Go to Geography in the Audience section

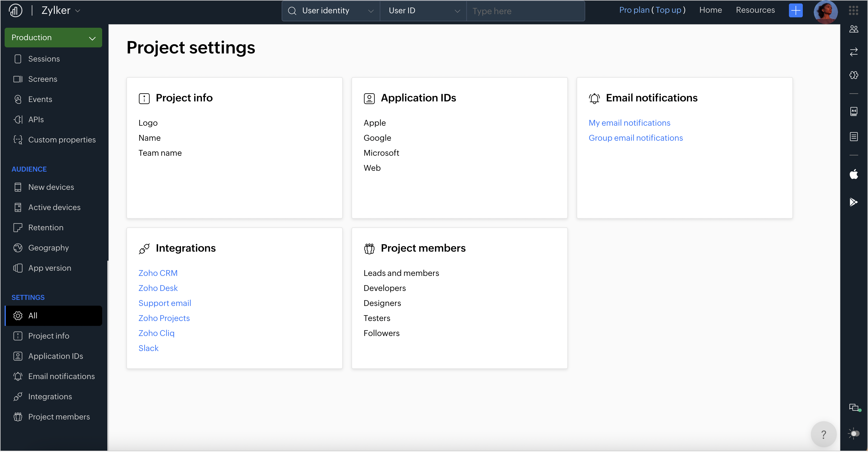(x=48, y=248)
